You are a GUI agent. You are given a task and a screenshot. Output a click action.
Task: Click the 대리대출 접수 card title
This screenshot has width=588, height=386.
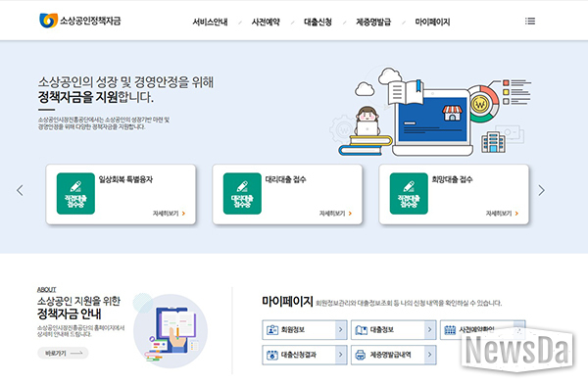[x=285, y=179]
